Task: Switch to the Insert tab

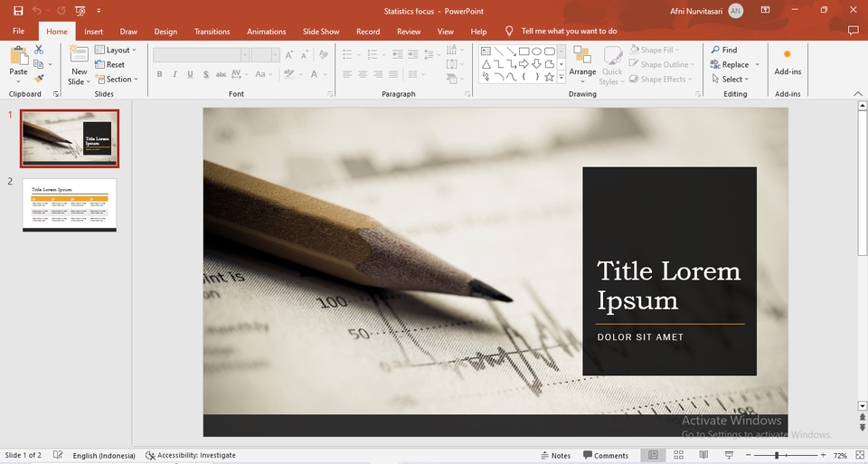Action: 93,32
